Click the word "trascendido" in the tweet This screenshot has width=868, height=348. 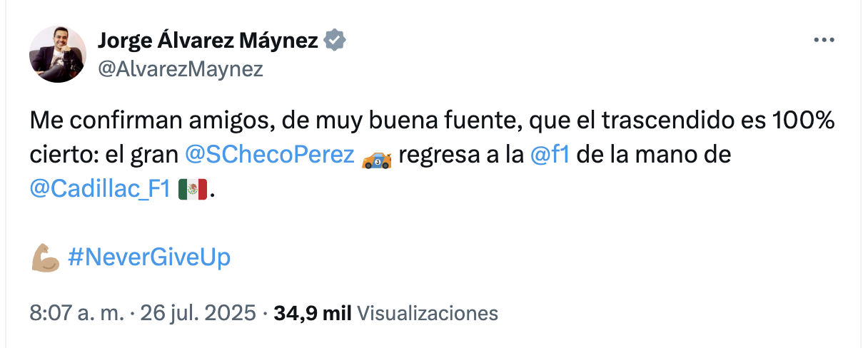(666, 123)
